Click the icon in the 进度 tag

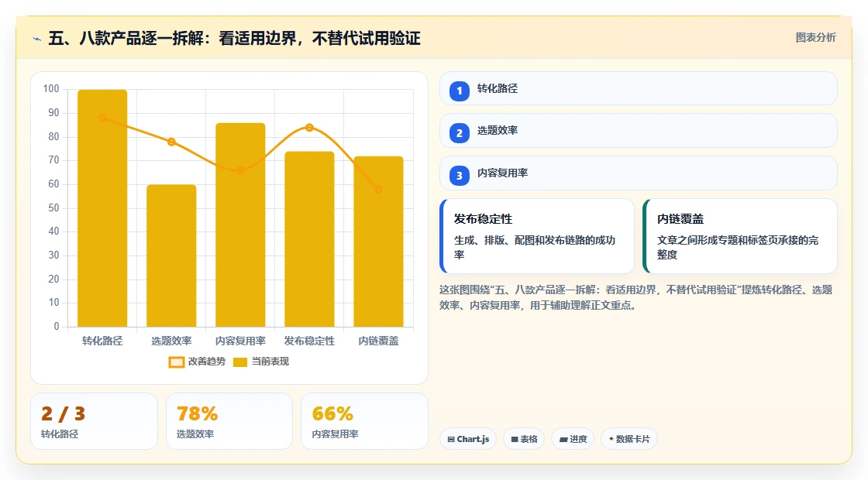click(x=563, y=440)
